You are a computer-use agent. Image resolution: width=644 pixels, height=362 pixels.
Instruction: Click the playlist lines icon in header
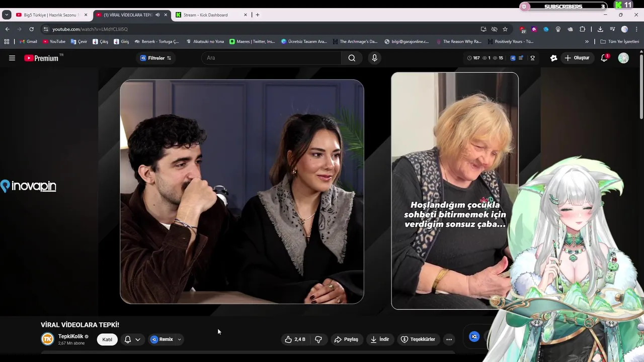pyautogui.click(x=521, y=58)
